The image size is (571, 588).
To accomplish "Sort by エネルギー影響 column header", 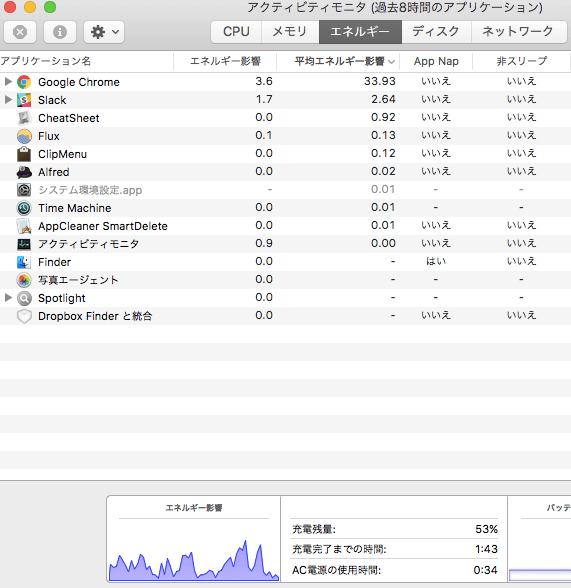I will 225,61.
